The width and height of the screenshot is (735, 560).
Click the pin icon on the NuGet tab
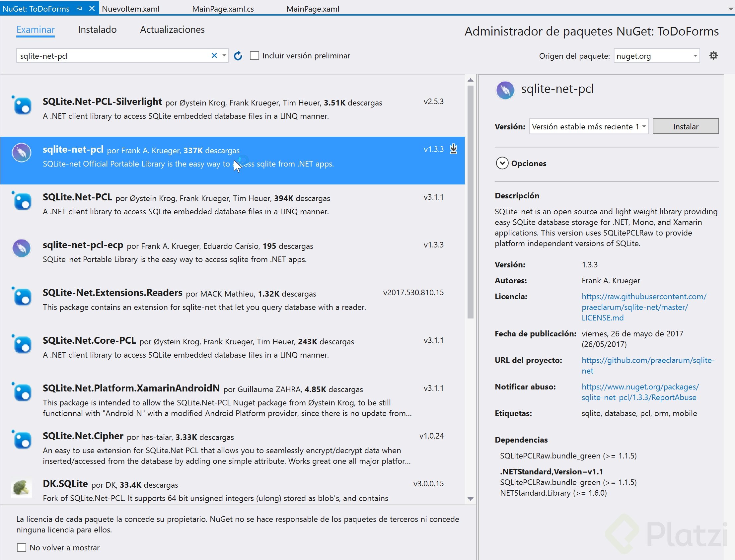coord(79,8)
